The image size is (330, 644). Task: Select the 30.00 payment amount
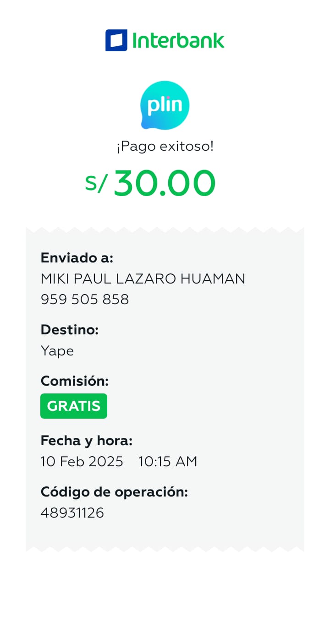point(165,184)
